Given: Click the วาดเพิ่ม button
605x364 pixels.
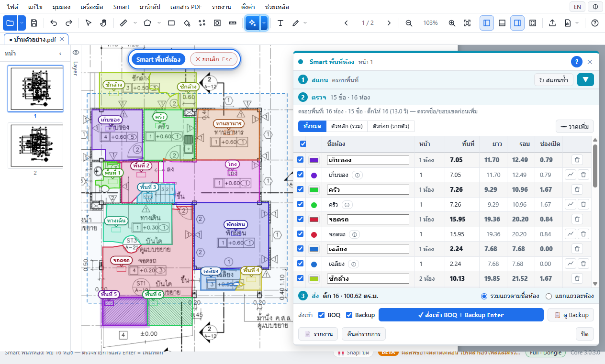Looking at the screenshot, I should pos(575,126).
